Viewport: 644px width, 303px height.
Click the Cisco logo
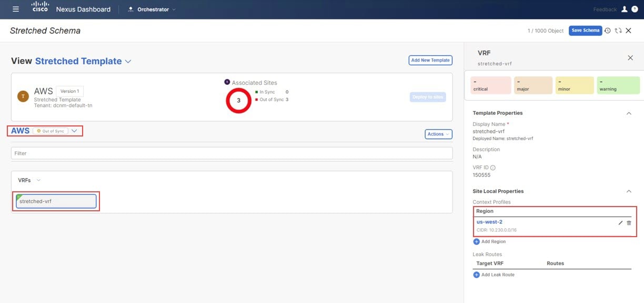coord(39,7)
